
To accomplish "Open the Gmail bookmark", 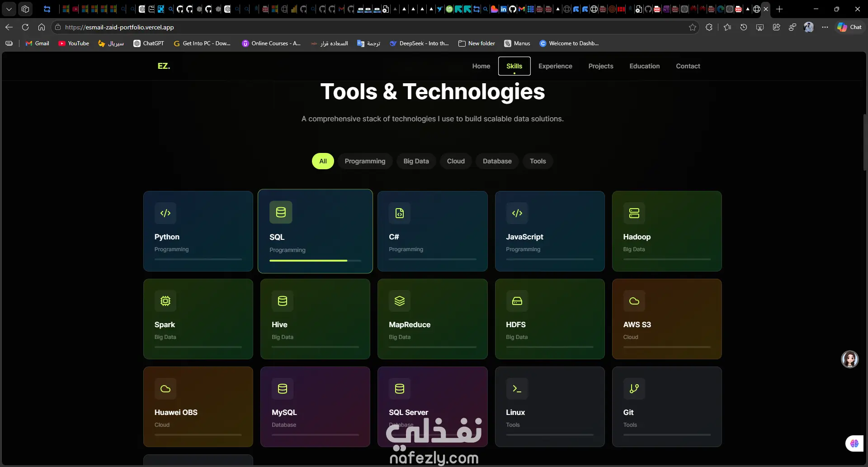I will (38, 43).
